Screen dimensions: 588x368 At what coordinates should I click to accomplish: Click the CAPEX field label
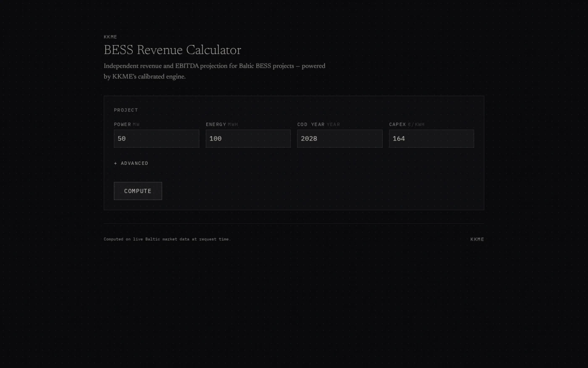pyautogui.click(x=397, y=124)
